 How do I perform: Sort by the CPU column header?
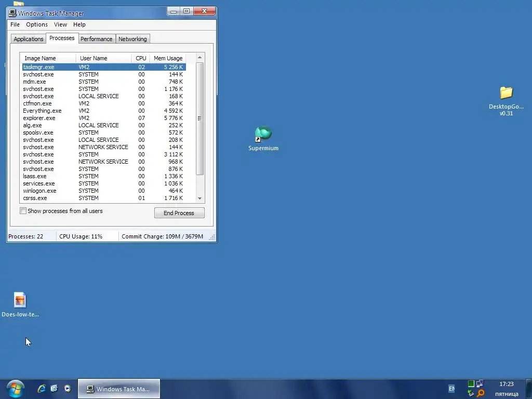coord(141,58)
